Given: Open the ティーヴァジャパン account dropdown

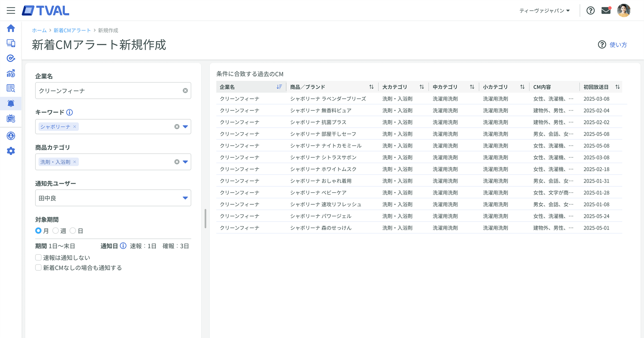Looking at the screenshot, I should (545, 11).
